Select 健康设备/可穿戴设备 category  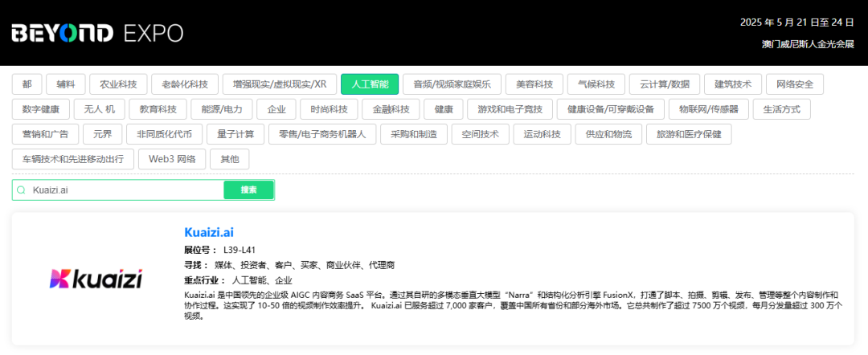(611, 109)
